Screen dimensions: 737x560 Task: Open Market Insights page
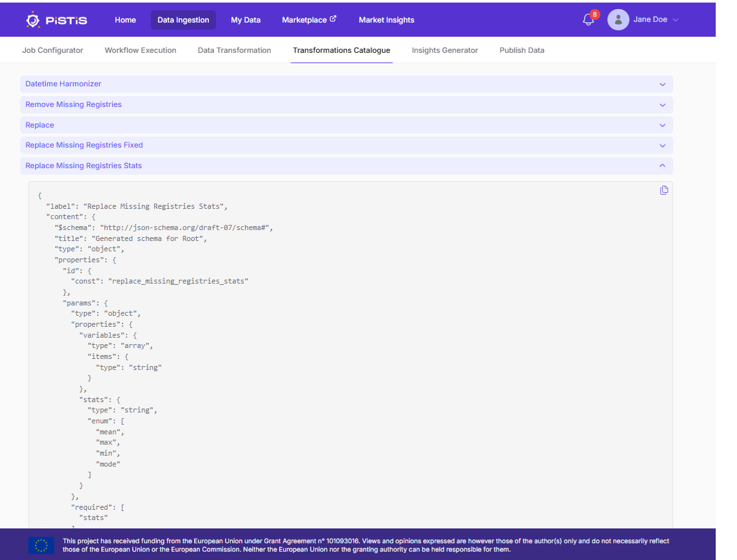[386, 20]
